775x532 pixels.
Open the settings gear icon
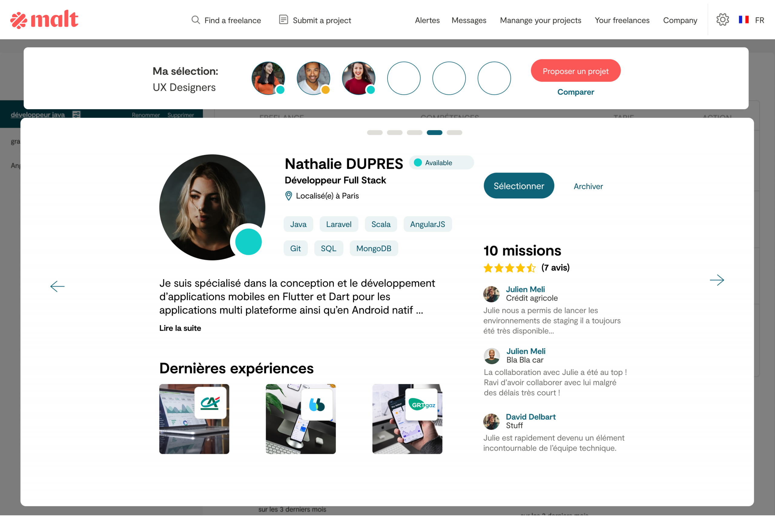click(723, 20)
